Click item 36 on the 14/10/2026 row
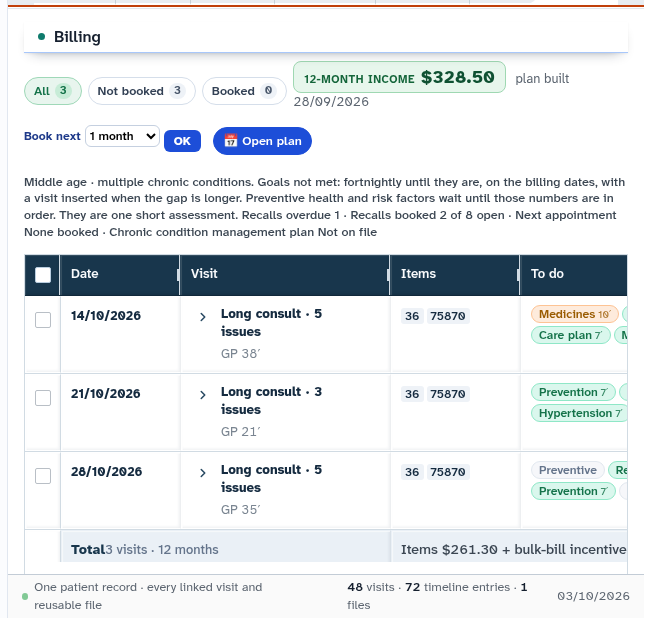The width and height of the screenshot is (652, 618). pyautogui.click(x=412, y=316)
